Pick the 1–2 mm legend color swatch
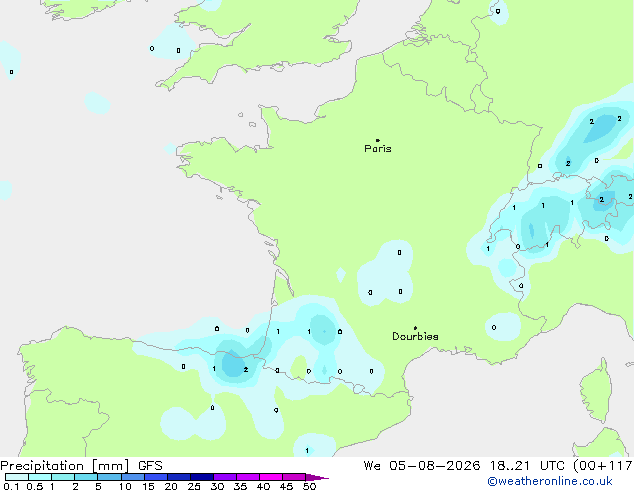634x490 pixels. pos(63,477)
